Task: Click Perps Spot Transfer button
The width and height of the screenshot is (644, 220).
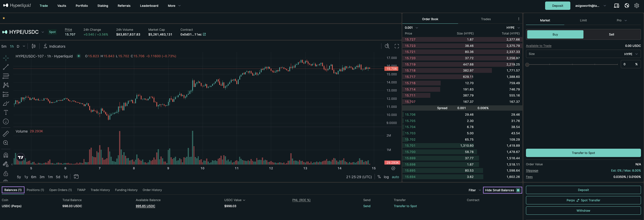Action: pos(583,200)
